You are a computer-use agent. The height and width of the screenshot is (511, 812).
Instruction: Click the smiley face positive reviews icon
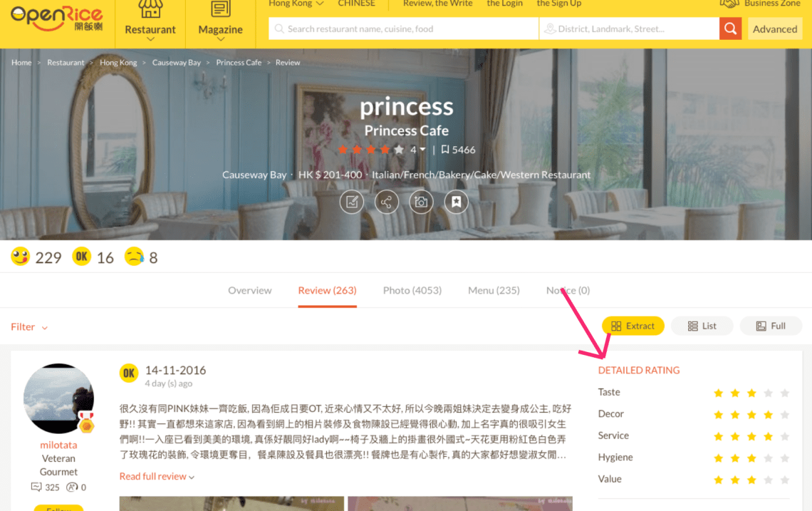21,257
